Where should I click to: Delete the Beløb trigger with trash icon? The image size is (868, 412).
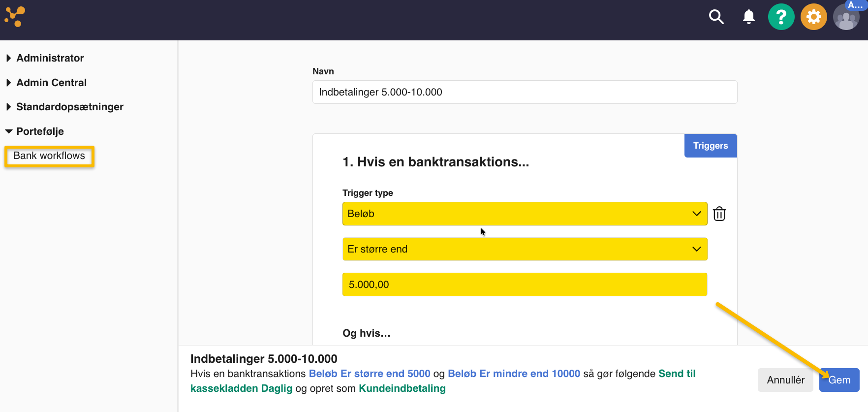(719, 214)
